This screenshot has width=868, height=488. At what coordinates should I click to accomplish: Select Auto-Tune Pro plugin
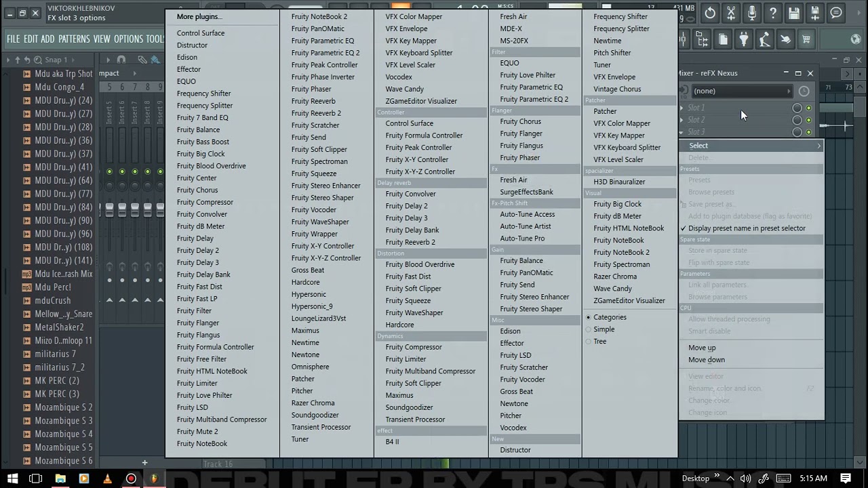[x=522, y=239]
